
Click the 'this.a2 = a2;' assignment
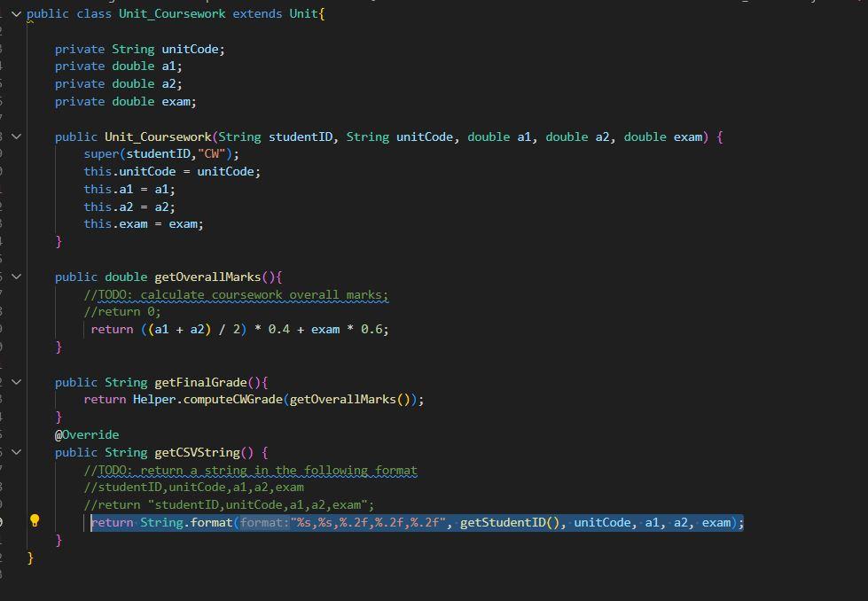point(129,207)
